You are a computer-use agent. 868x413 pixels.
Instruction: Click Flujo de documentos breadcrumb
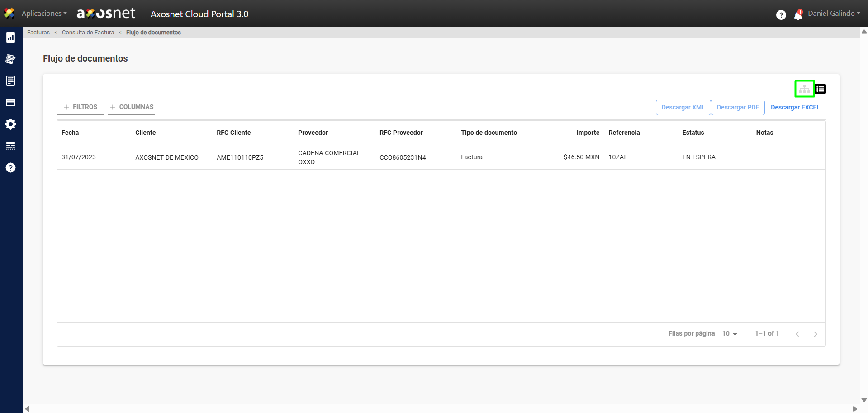click(x=153, y=33)
